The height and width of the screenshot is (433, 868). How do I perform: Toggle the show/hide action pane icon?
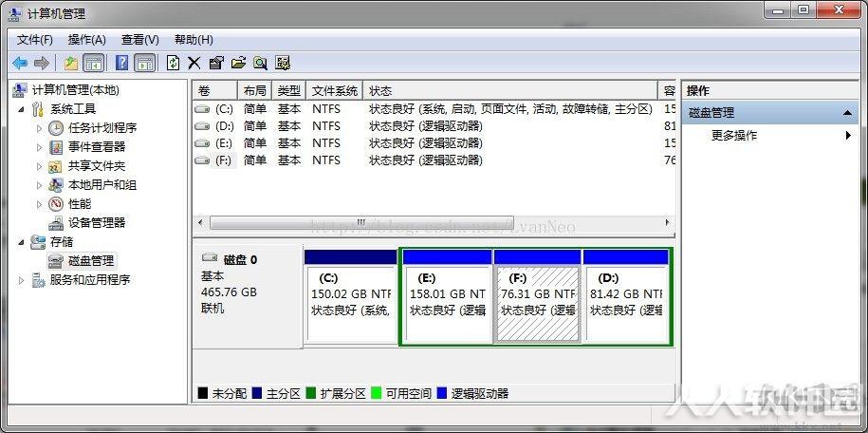pos(145,63)
